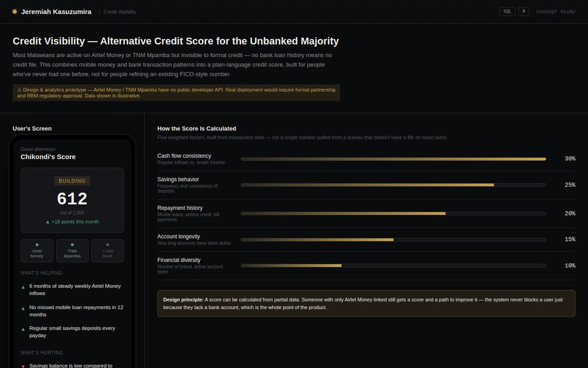Click the red down arrow beside savings balance low

[24, 366]
